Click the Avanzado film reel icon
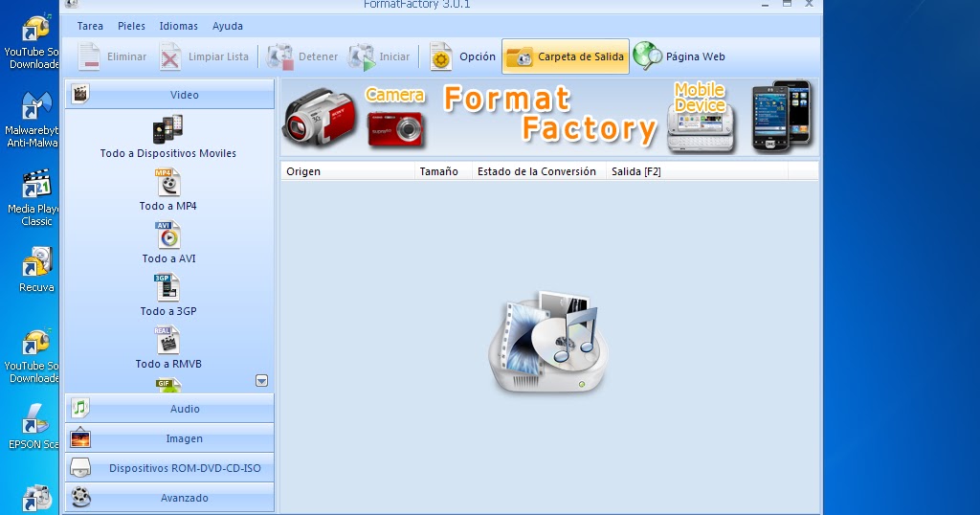Viewport: 980px width, 515px height. 80,498
